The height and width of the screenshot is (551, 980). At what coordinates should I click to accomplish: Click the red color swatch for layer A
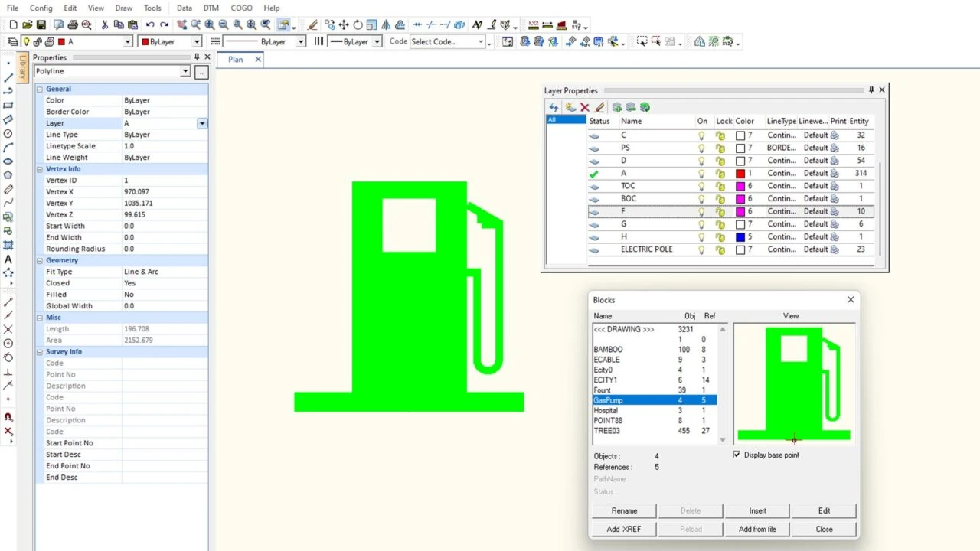[x=740, y=174]
